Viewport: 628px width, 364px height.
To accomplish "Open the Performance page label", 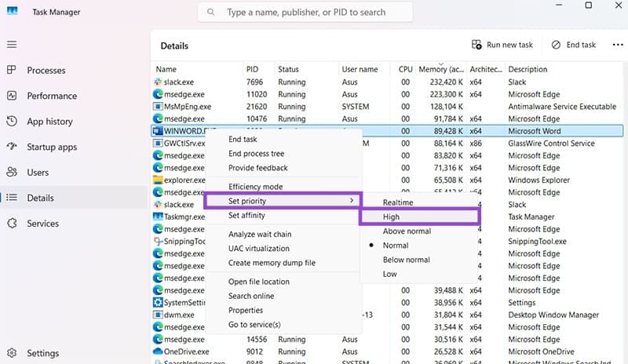I will tap(52, 96).
